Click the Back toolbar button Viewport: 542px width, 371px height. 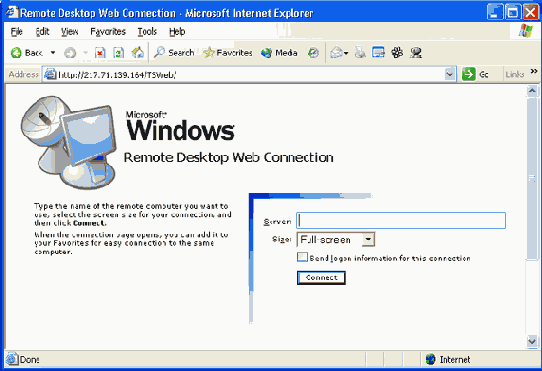click(26, 53)
